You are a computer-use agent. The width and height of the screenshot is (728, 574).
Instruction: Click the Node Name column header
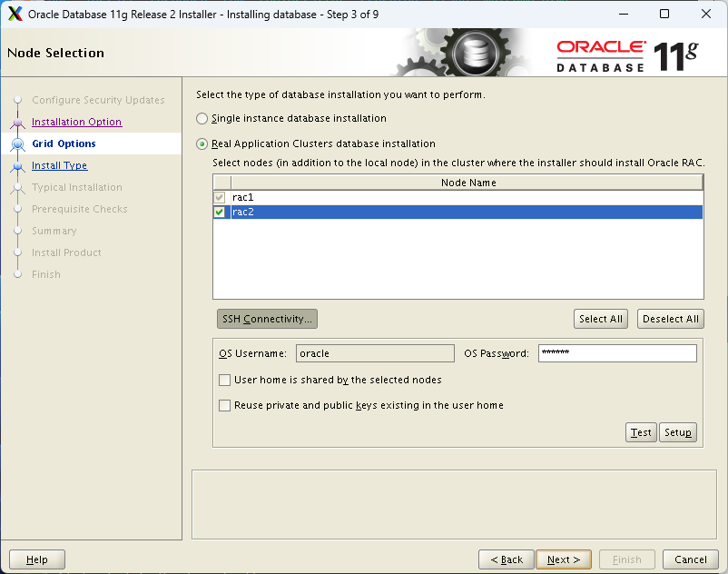pyautogui.click(x=467, y=183)
